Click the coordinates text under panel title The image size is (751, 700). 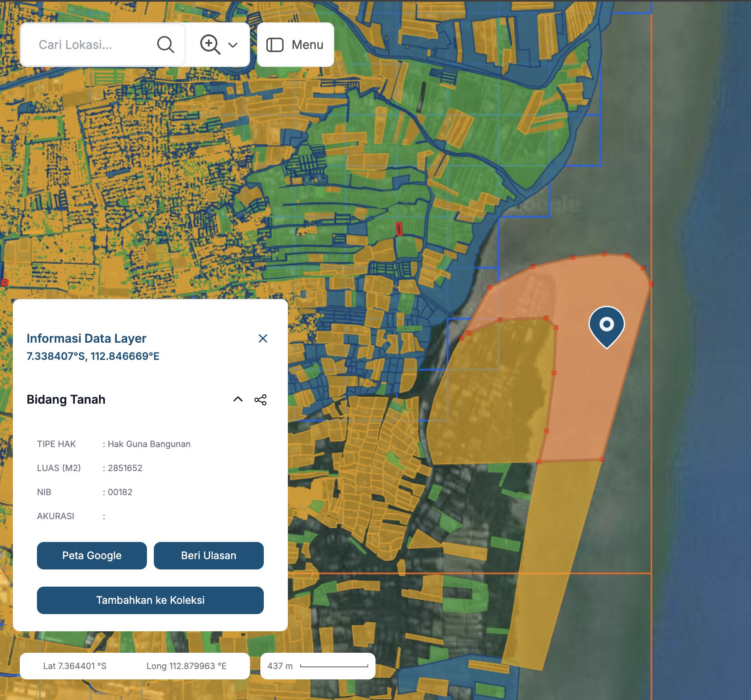tap(93, 356)
